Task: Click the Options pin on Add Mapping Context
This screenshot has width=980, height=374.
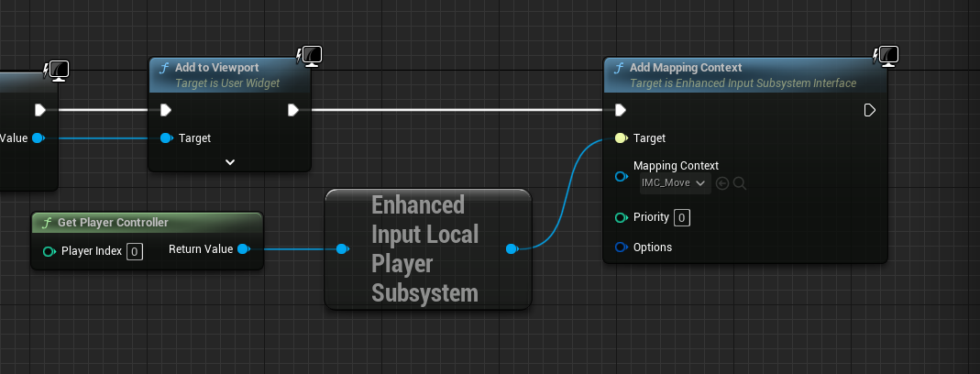Action: 621,247
